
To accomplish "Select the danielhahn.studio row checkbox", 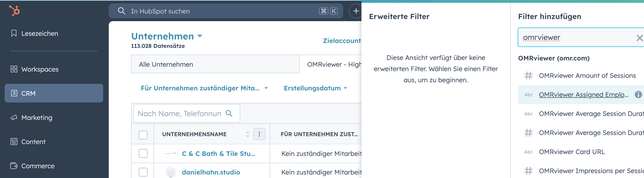I will coord(143,172).
